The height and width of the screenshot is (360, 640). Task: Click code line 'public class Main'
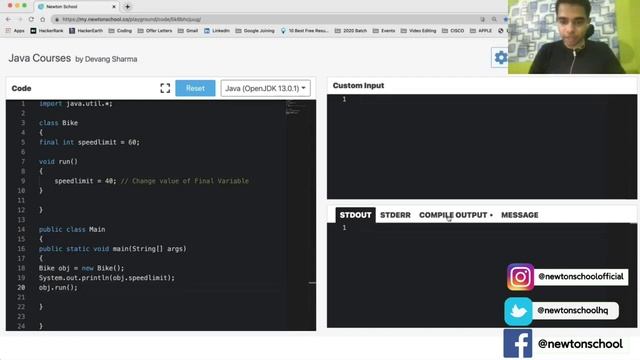point(72,229)
